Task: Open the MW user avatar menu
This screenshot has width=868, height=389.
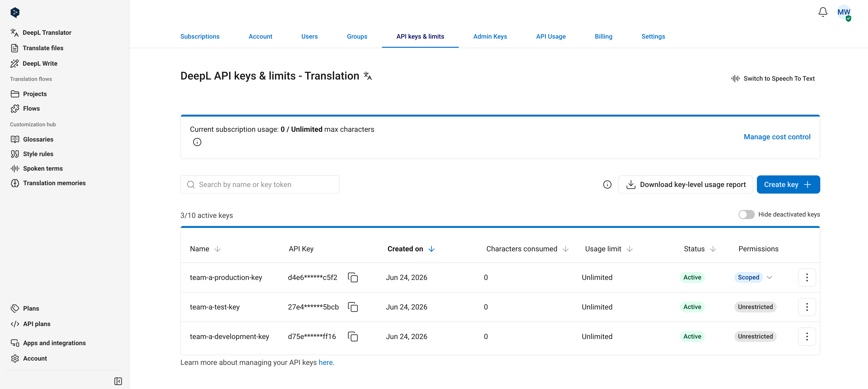Action: [844, 12]
